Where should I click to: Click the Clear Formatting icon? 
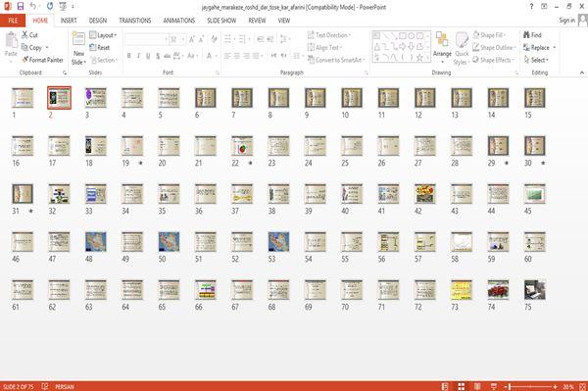click(214, 39)
